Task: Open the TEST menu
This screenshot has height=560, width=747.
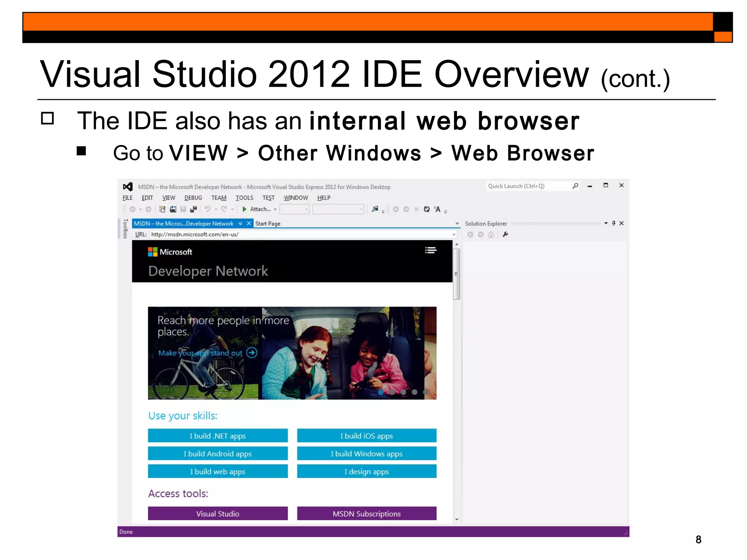Action: tap(268, 198)
